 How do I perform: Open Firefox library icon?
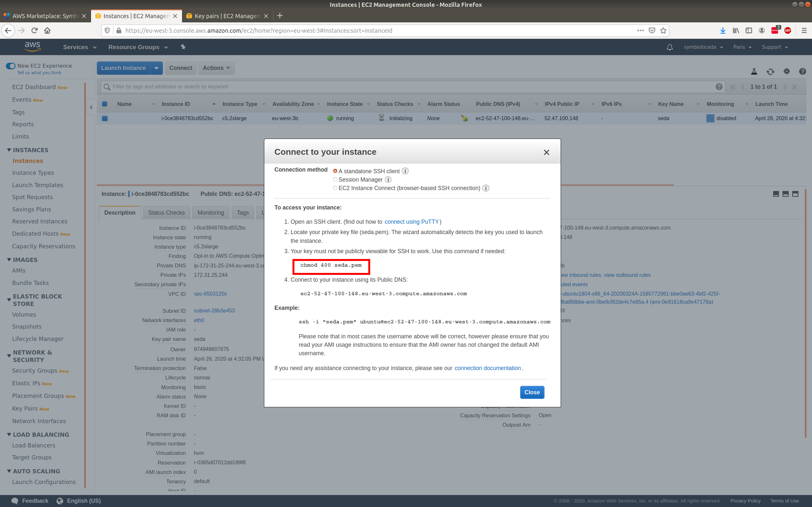tap(736, 30)
